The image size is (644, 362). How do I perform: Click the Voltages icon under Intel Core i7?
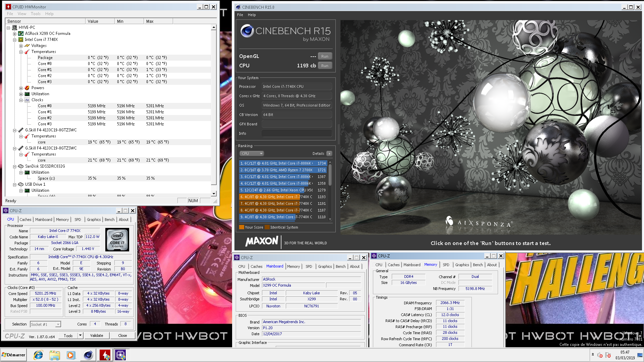point(27,46)
